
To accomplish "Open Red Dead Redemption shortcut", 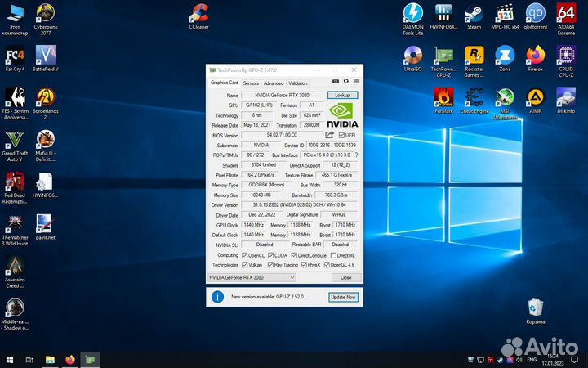I will 15,188.
